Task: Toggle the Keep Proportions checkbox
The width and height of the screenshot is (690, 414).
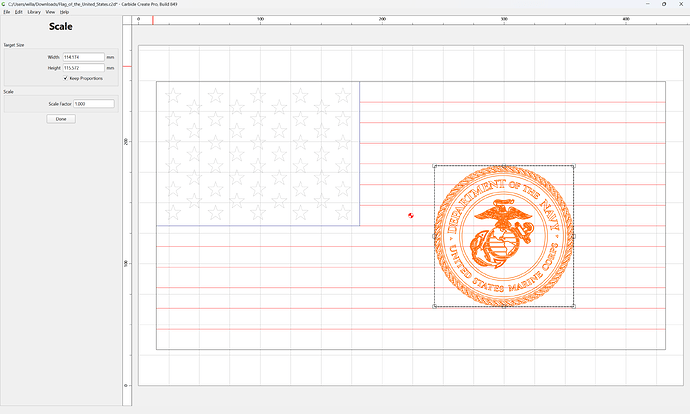Action: coord(66,78)
